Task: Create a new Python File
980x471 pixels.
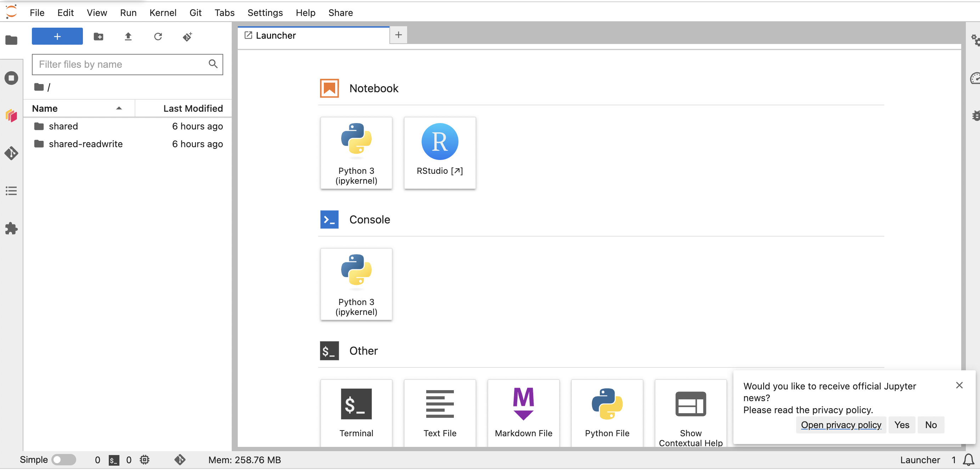Action: tap(607, 413)
